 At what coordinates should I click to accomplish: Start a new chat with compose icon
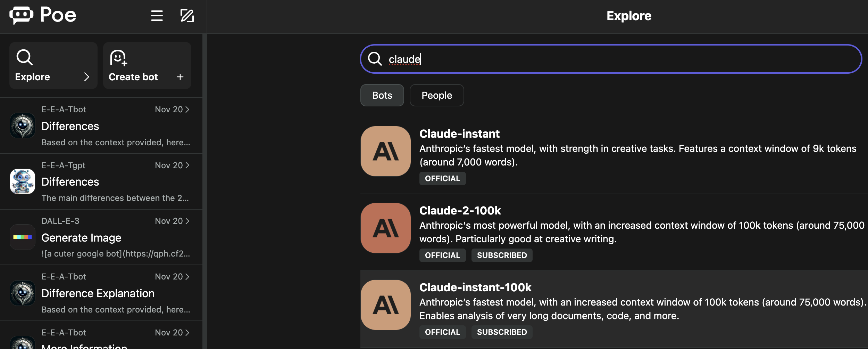tap(187, 16)
